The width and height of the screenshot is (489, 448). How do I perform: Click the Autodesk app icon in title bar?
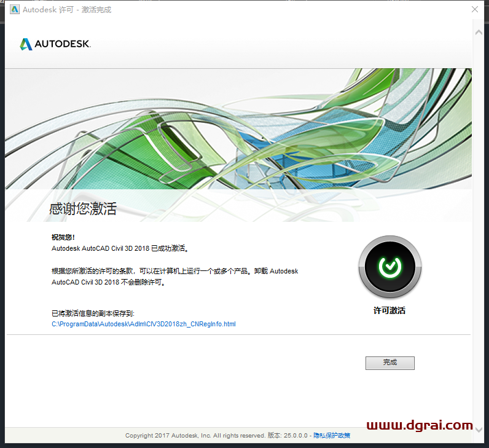[x=14, y=10]
